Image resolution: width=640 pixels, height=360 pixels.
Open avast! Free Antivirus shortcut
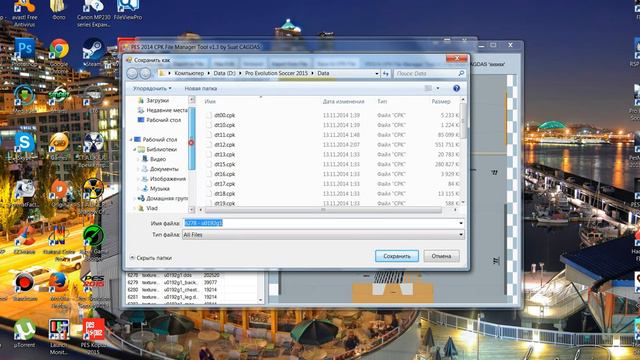24,12
